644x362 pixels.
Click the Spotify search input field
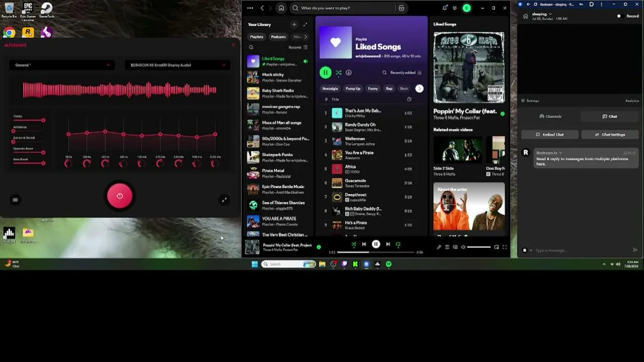coord(343,8)
